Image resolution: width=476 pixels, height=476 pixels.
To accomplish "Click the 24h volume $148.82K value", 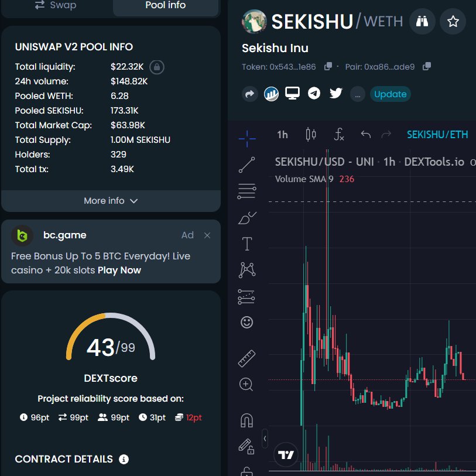I will (x=129, y=81).
